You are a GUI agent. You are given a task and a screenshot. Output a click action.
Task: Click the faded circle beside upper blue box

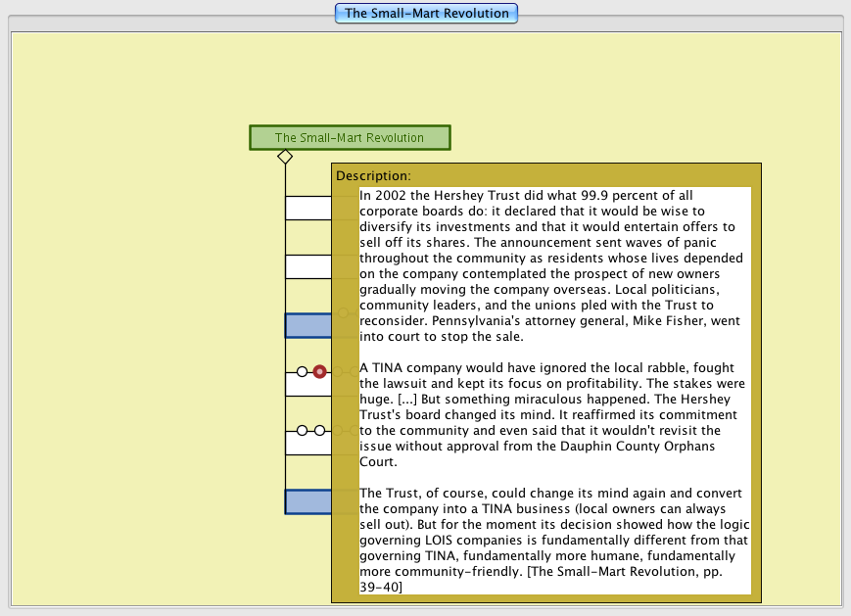pos(342,313)
